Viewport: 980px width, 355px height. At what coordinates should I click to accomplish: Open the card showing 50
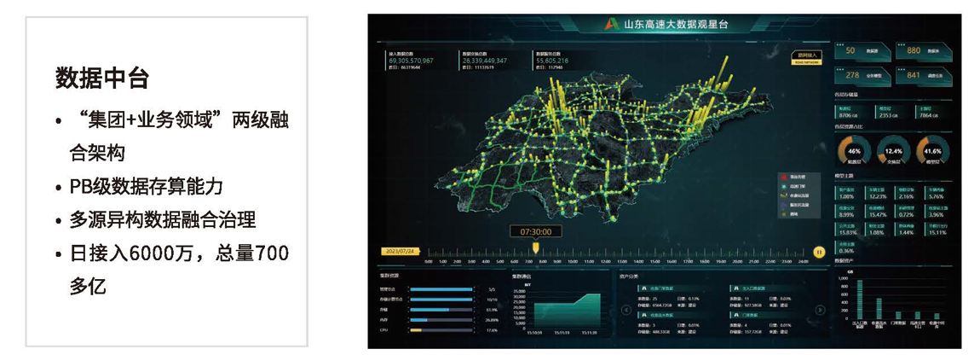(x=861, y=51)
